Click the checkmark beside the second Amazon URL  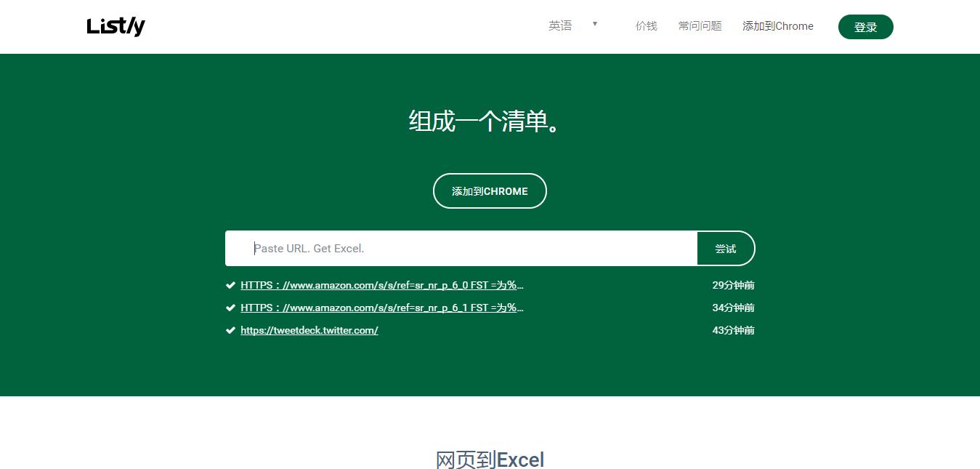(230, 307)
